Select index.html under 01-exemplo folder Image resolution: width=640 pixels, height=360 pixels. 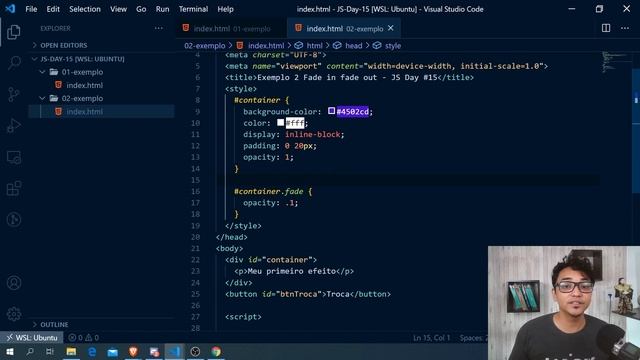point(84,85)
